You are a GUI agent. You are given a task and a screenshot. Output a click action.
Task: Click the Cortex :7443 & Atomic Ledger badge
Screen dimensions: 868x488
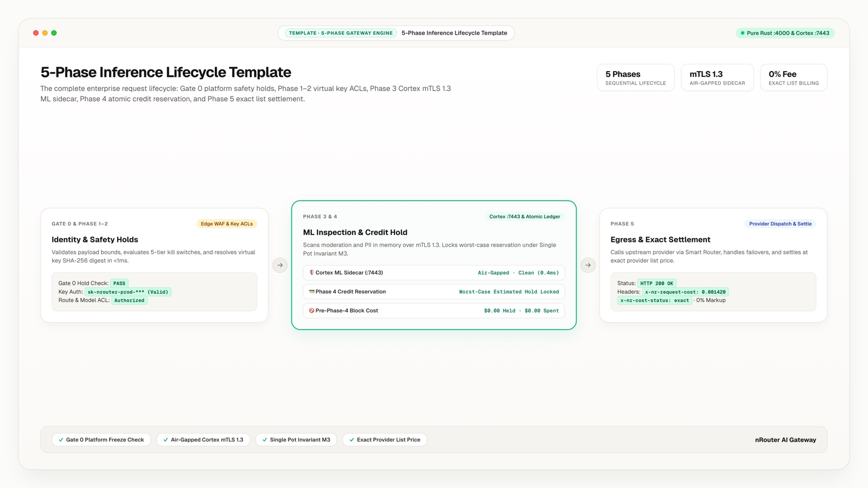pyautogui.click(x=525, y=217)
